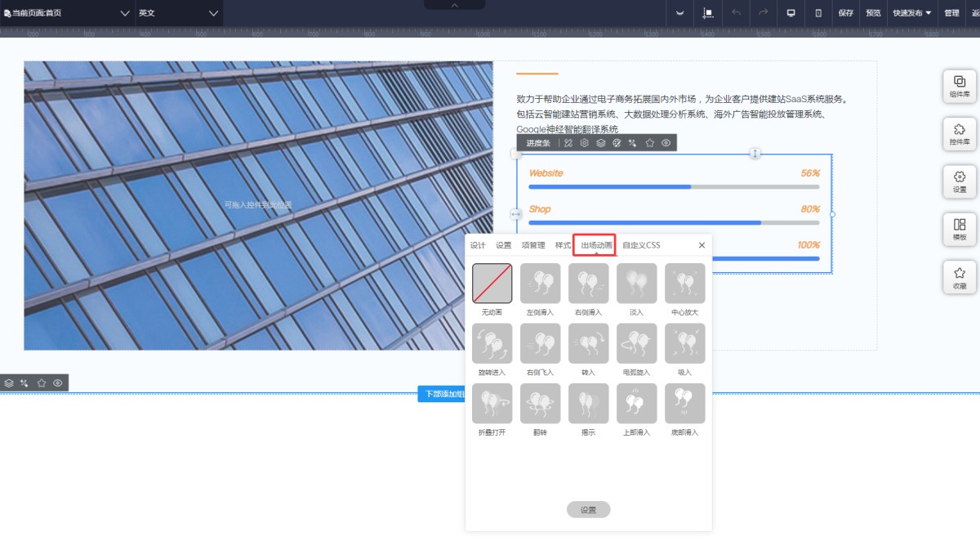Viewport: 980px width, 537px height.
Task: Toggle section visibility eye icon at bottom left
Action: coord(58,383)
